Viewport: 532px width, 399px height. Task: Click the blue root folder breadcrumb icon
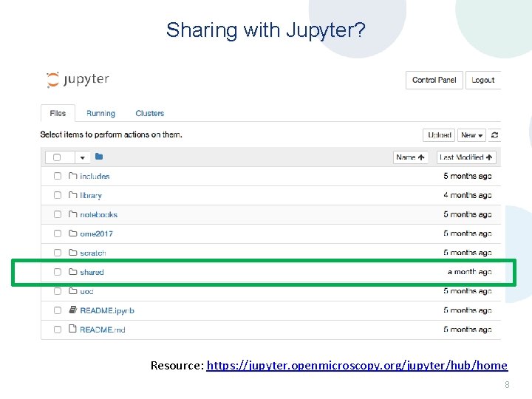[99, 157]
